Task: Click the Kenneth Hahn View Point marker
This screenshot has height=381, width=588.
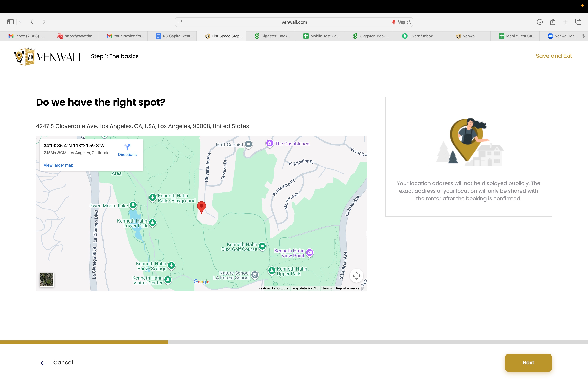Action: 310,252
